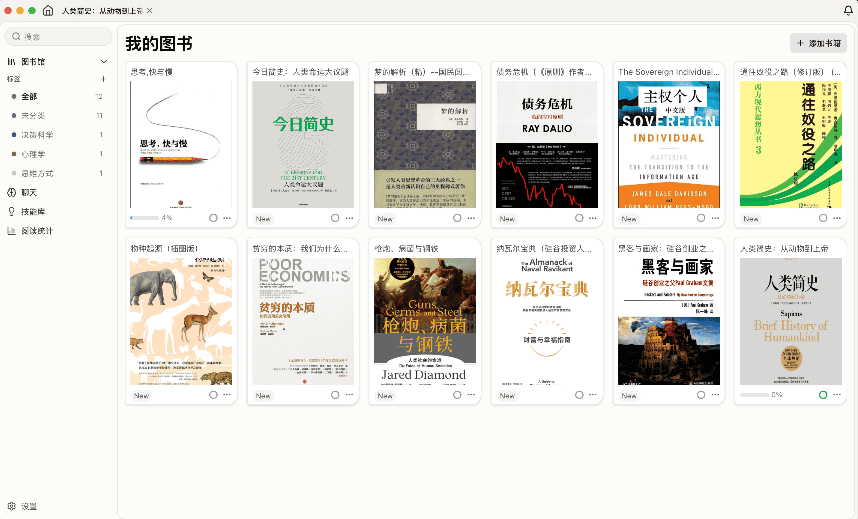Open three-dot menu for 枪炮、病菌与钢铁
Image resolution: width=858 pixels, height=519 pixels.
pos(471,395)
